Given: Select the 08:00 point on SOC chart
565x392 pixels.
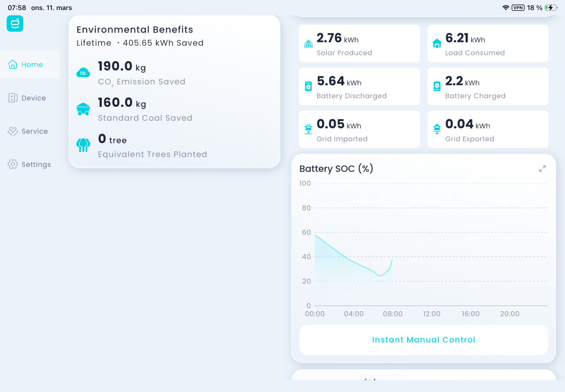Looking at the screenshot, I should [x=392, y=260].
